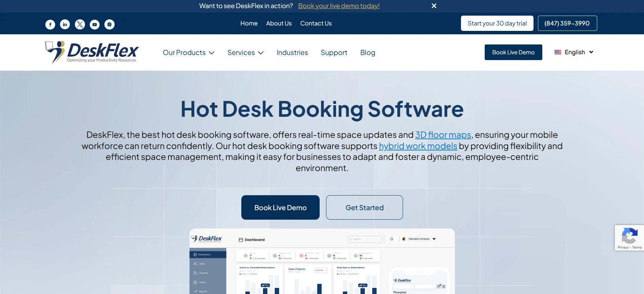This screenshot has width=644, height=294.
Task: Click the Get Started button
Action: pos(364,207)
